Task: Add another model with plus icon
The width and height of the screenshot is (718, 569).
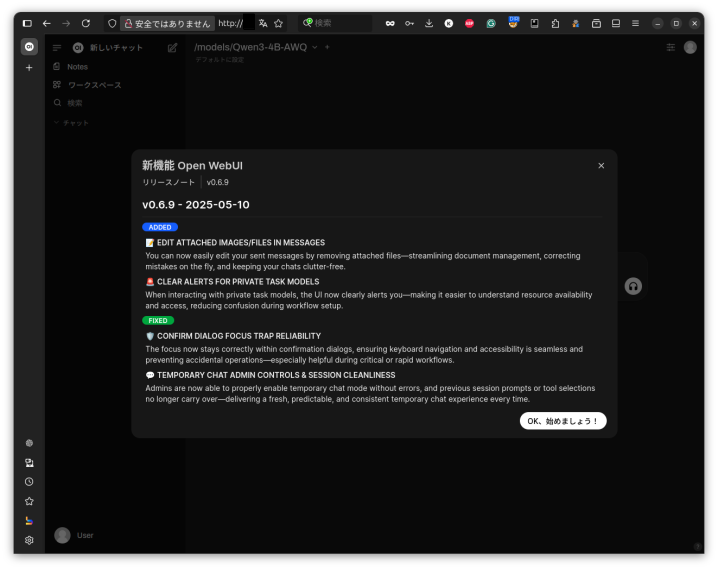Action: coord(327,47)
